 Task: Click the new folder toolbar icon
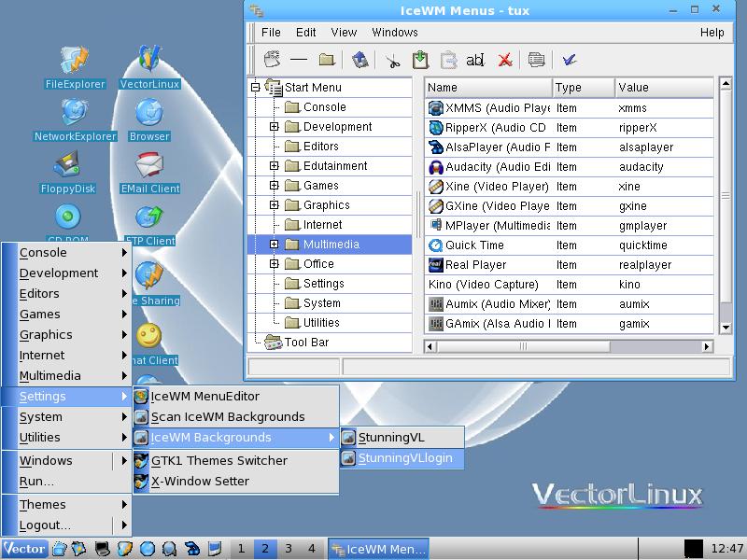click(x=326, y=60)
